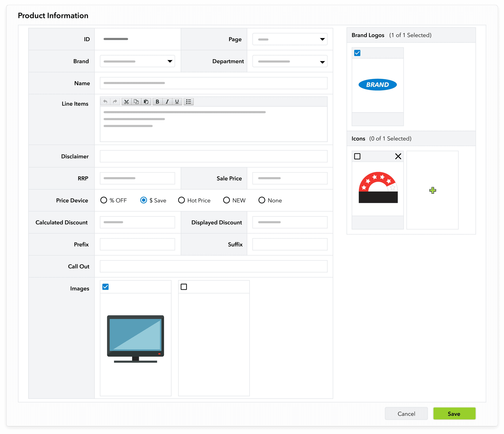Click the Redo icon in the editor toolbar
The height and width of the screenshot is (434, 504).
(115, 102)
